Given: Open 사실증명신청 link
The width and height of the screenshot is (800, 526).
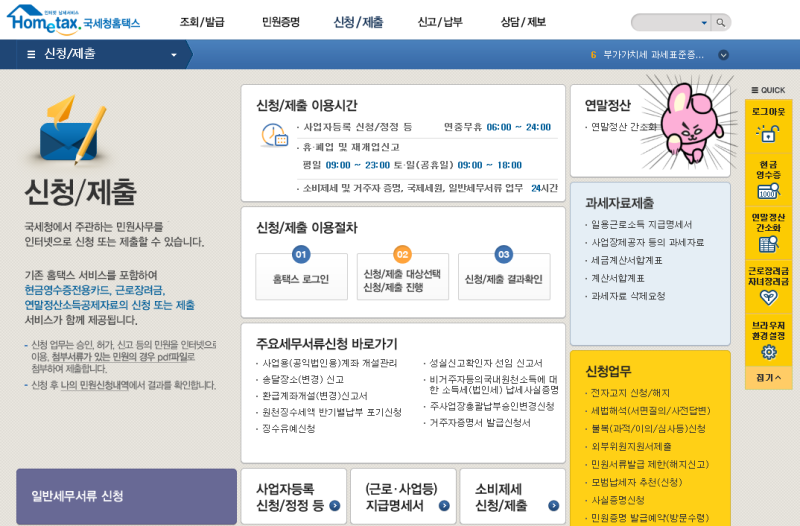Looking at the screenshot, I should point(617,500).
